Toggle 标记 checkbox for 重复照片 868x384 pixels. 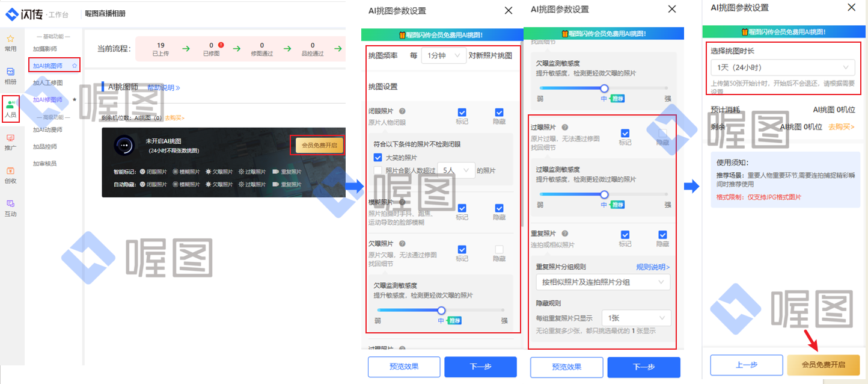tap(625, 235)
